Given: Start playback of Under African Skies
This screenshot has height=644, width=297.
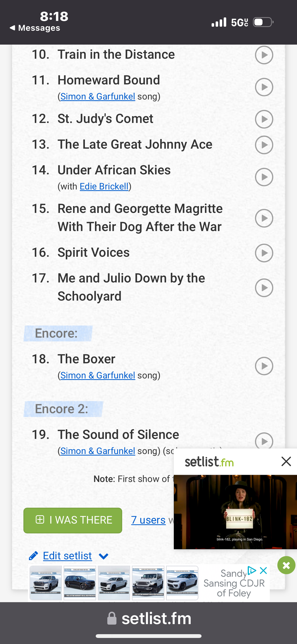Looking at the screenshot, I should click(x=264, y=177).
